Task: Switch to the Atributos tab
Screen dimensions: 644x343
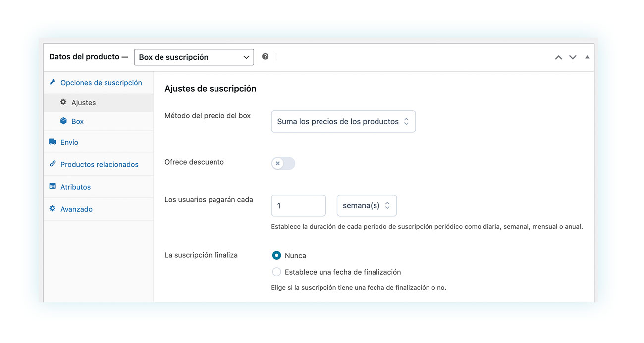Action: tap(75, 186)
